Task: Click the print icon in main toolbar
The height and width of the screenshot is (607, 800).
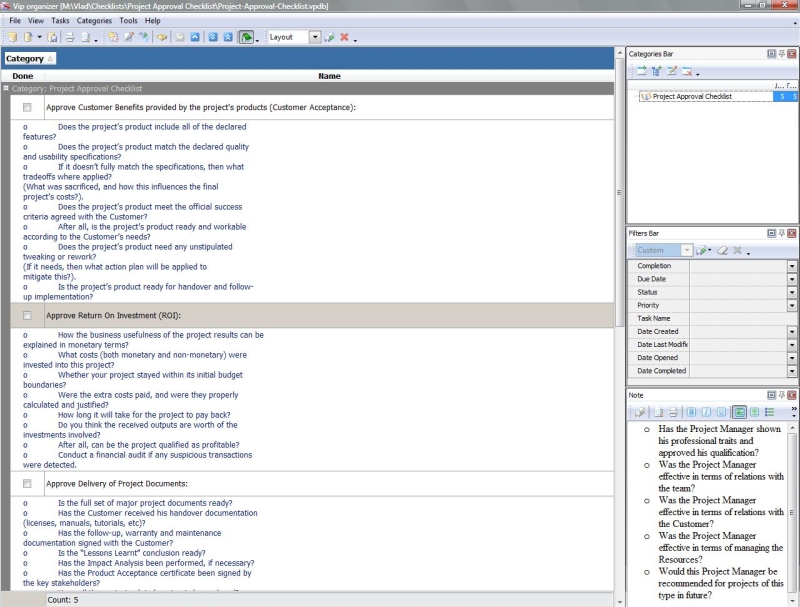Action: pyautogui.click(x=70, y=37)
